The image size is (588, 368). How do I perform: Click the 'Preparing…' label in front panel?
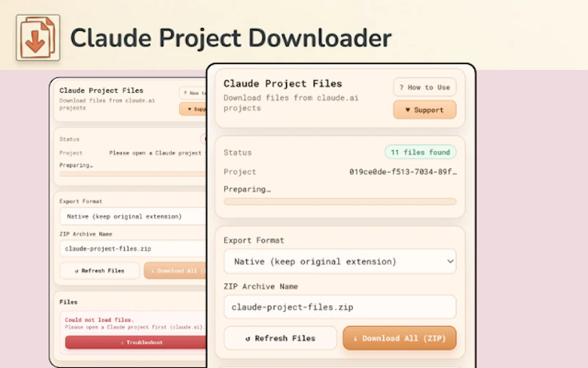tap(247, 190)
